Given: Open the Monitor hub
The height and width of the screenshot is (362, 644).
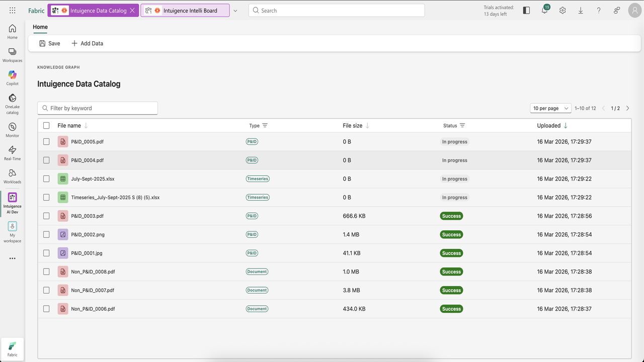Looking at the screenshot, I should pos(13,130).
